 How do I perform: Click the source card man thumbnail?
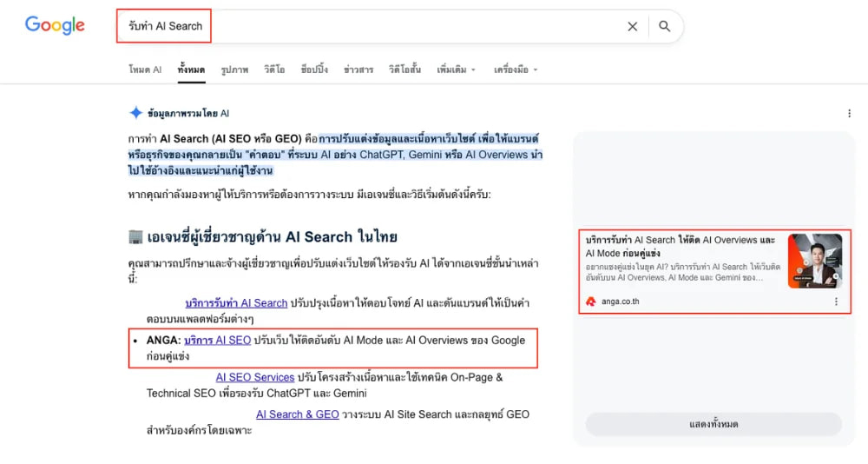coord(815,261)
